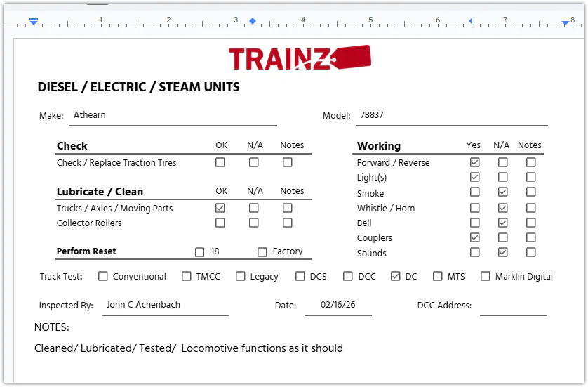Check Notes box for Smoke
The image size is (588, 387).
coord(531,192)
